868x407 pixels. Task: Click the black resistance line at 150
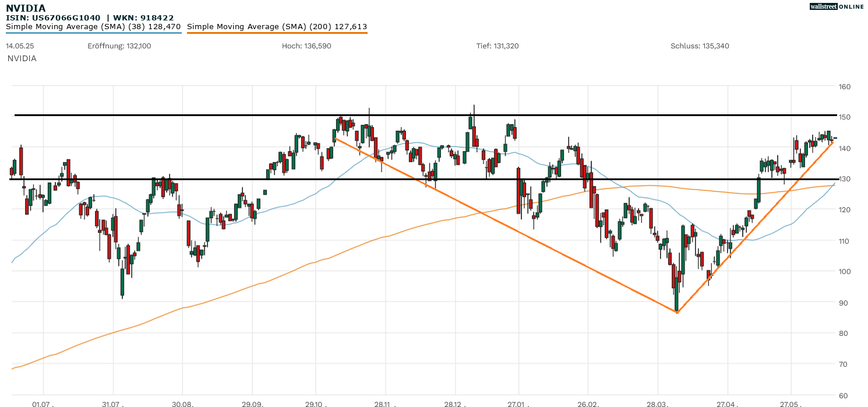coord(425,115)
